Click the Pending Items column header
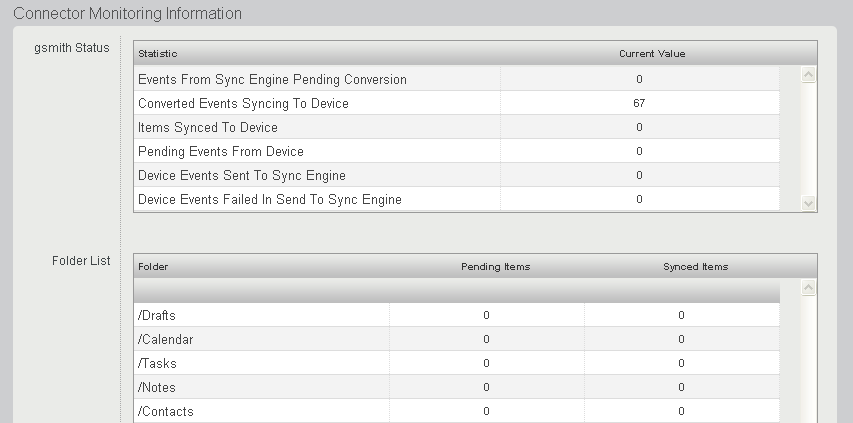The height and width of the screenshot is (423, 853). click(x=495, y=267)
